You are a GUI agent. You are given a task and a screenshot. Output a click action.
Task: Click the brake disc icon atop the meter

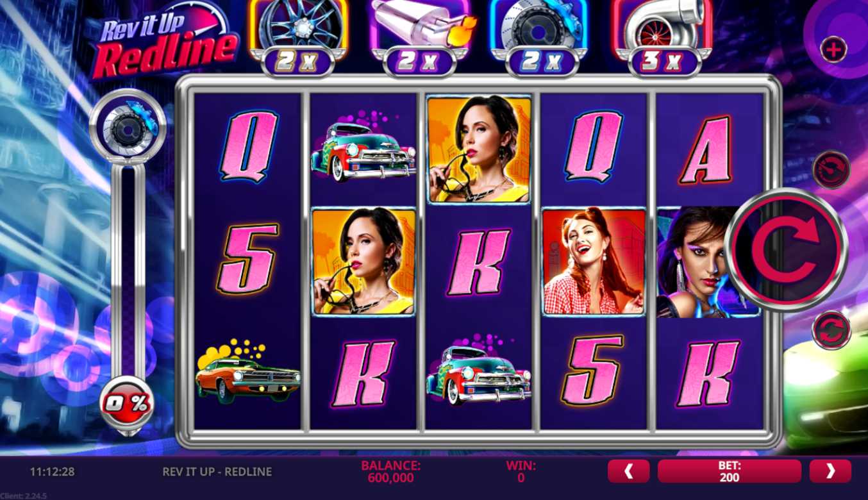[x=128, y=127]
